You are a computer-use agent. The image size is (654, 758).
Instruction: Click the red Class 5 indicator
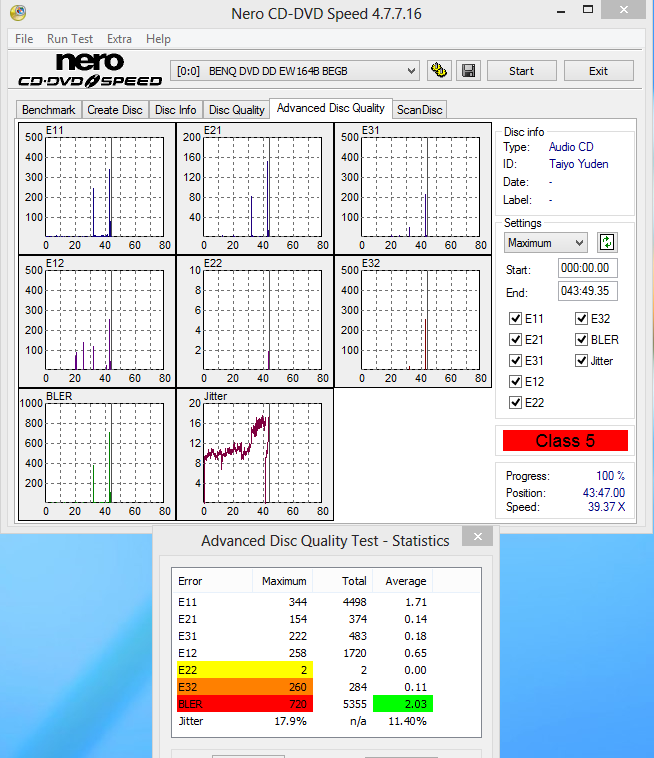click(x=565, y=440)
